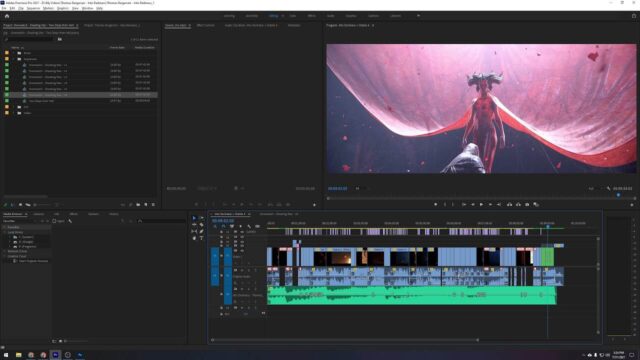Click the Caption track options icon in timeline
The image size is (640, 360).
click(x=258, y=226)
